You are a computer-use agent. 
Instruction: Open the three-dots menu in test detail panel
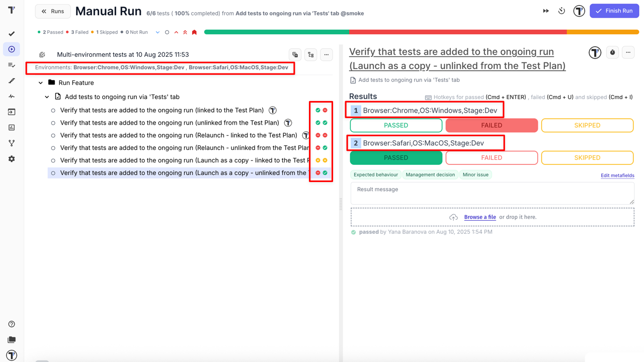[x=628, y=52]
